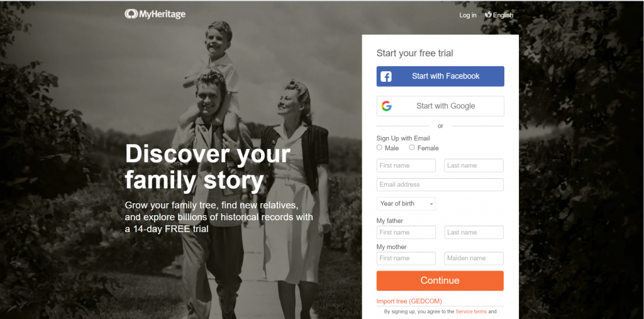Screen dimensions: 644x319
Task: Click your Last name field under Sign Up
Action: 474,165
